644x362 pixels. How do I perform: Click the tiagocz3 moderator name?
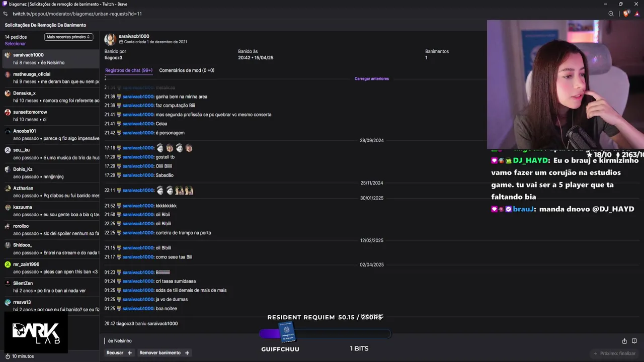113,58
